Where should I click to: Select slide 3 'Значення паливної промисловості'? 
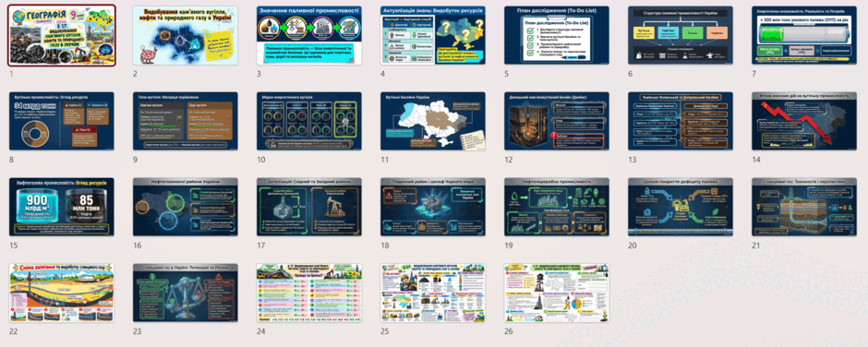click(309, 35)
